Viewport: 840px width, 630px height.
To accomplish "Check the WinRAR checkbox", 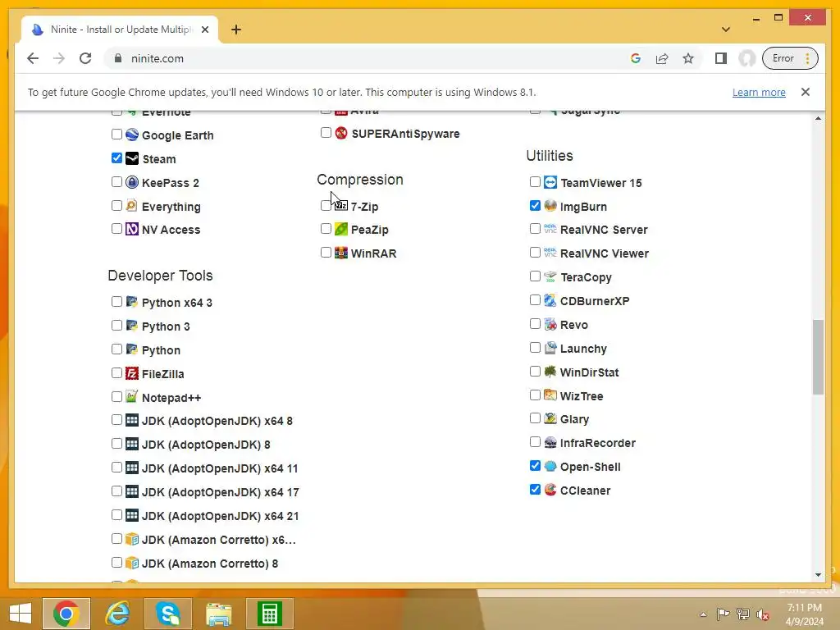I will pyautogui.click(x=326, y=253).
